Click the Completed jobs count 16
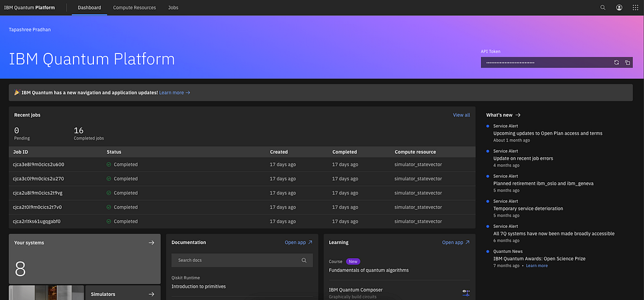This screenshot has width=644, height=300. 79,131
